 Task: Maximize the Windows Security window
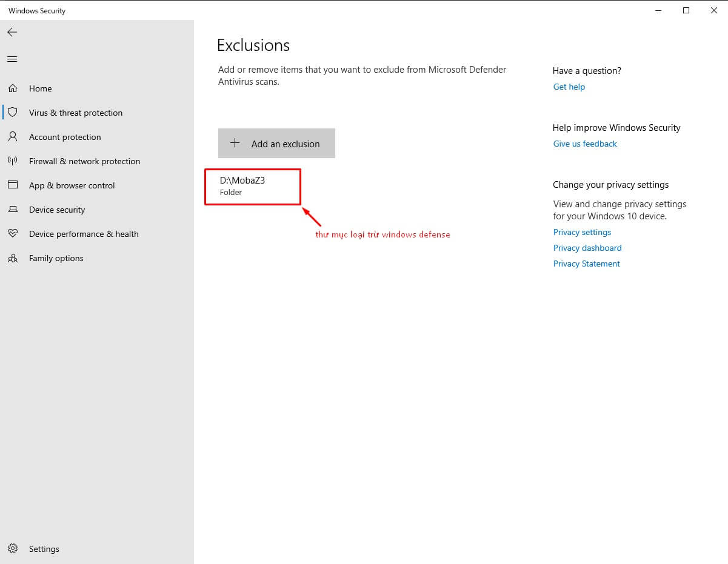coord(686,10)
